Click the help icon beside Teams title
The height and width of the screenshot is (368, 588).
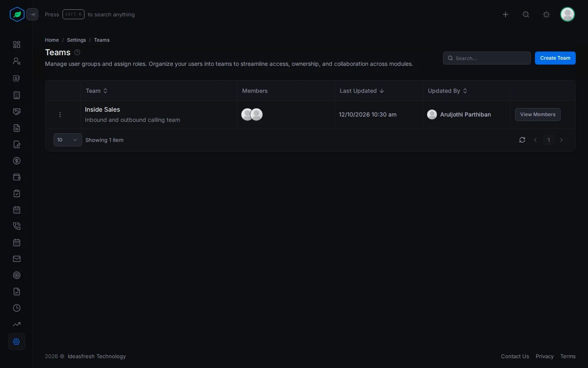coord(77,52)
